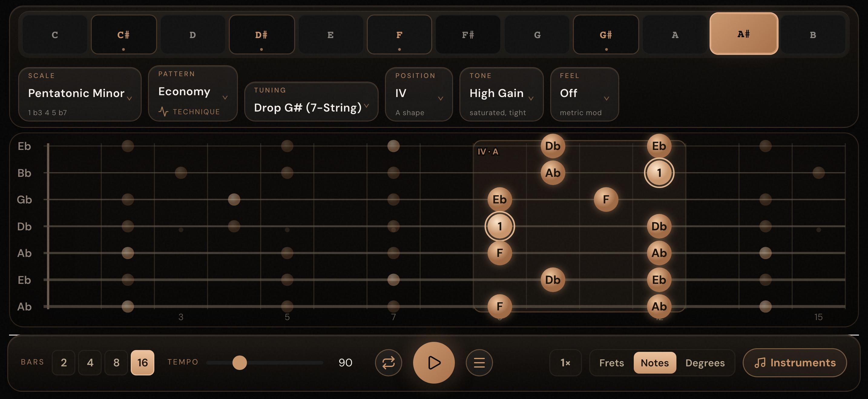Open the Tuning dropdown Drop G#
This screenshot has width=868, height=399.
[311, 101]
